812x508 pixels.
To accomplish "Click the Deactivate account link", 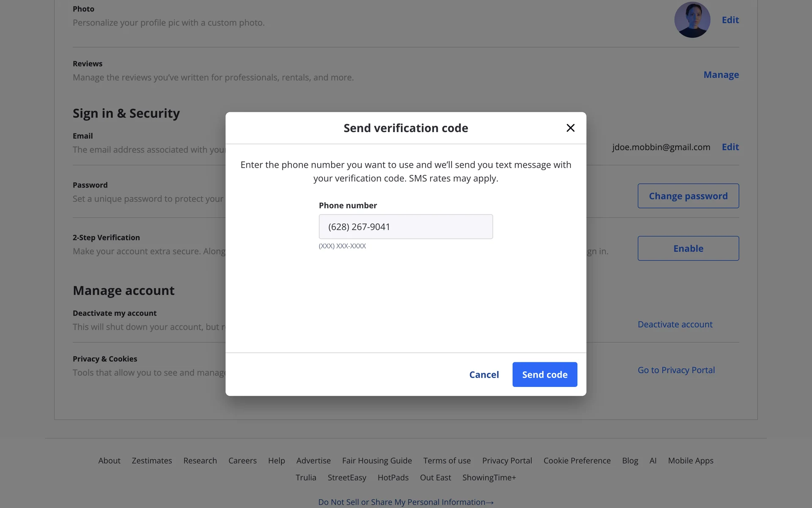I will point(675,324).
